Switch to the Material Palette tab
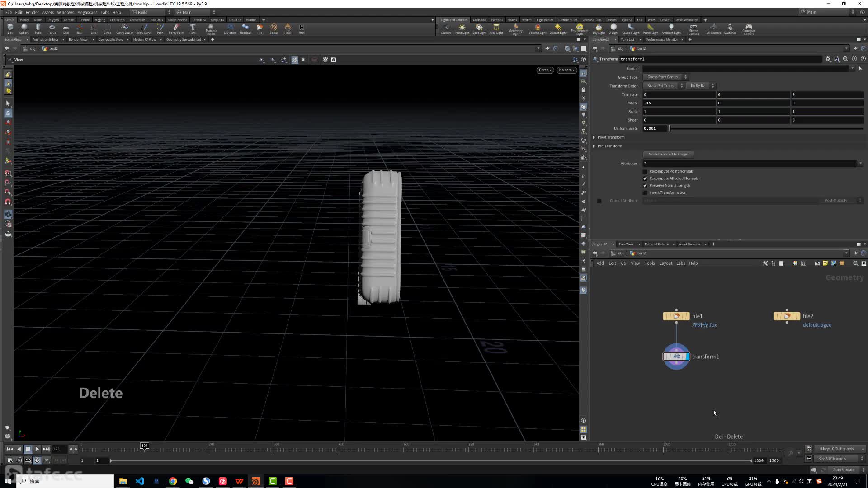868x488 pixels. tap(656, 244)
